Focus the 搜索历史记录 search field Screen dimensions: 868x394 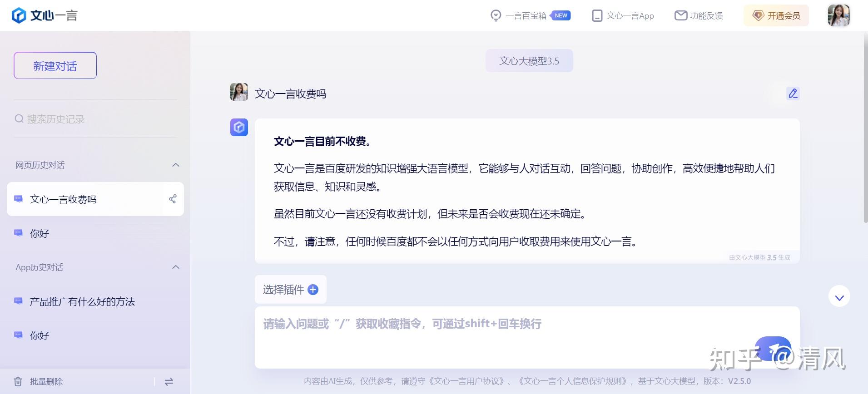(x=95, y=119)
